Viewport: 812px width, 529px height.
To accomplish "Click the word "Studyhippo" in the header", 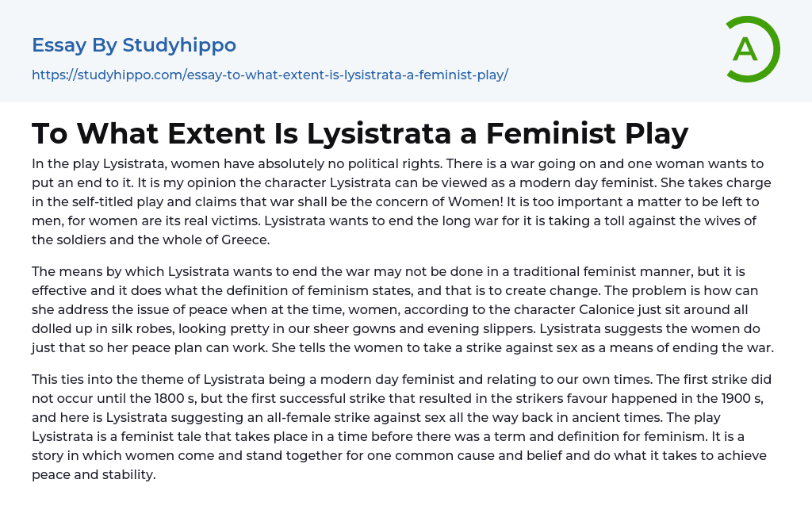I will pos(180,45).
